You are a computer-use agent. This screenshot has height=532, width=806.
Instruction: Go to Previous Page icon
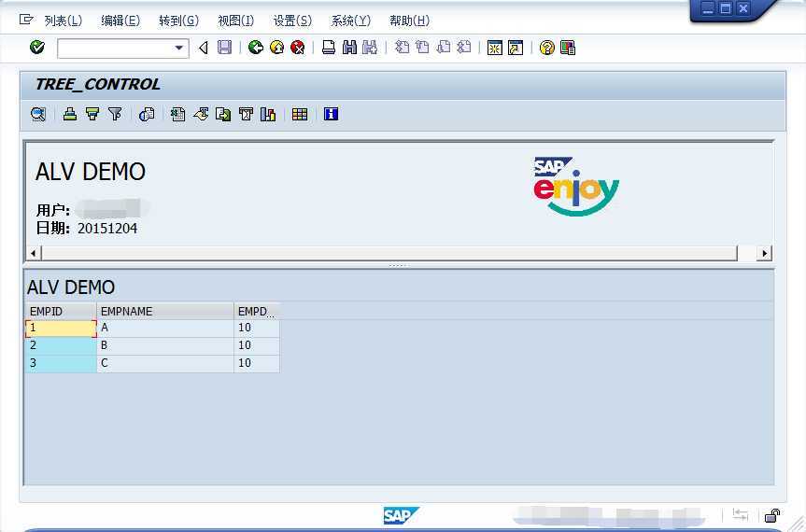pos(422,48)
